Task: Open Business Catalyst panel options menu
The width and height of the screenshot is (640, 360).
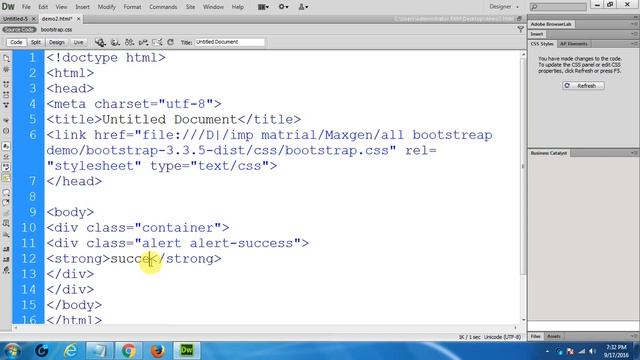Action: [x=633, y=153]
